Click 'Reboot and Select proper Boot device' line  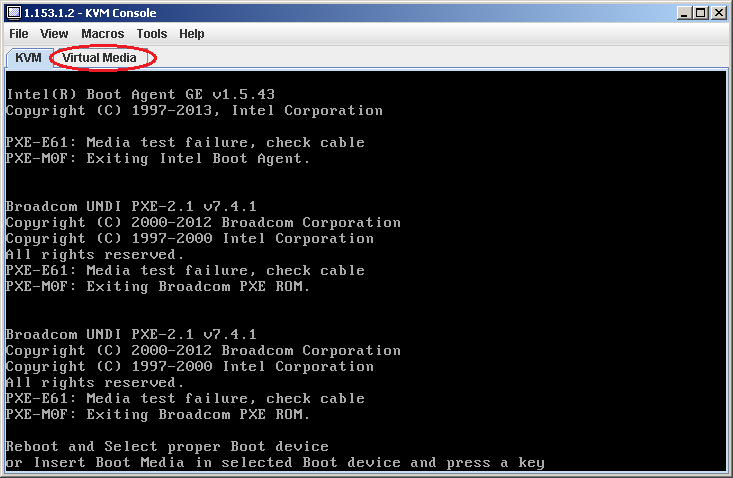coord(167,447)
